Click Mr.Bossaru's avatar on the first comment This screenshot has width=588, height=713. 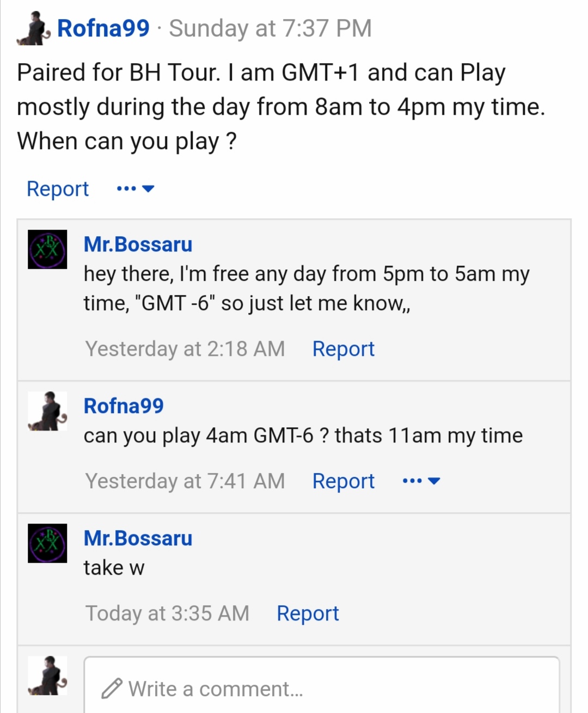click(x=47, y=249)
